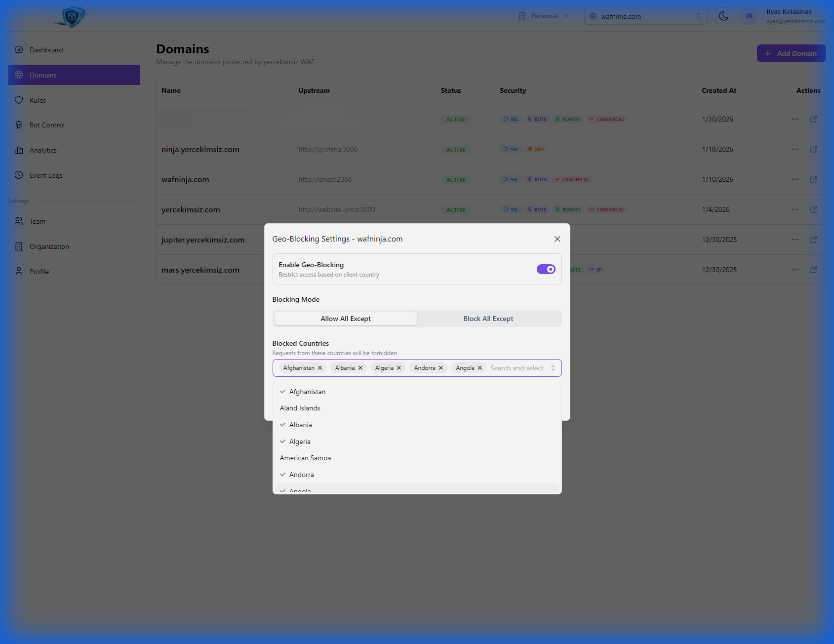Viewport: 834px width, 644px height.
Task: Open actions menu for jupiter.yercekimsiz.com row
Action: click(x=795, y=240)
